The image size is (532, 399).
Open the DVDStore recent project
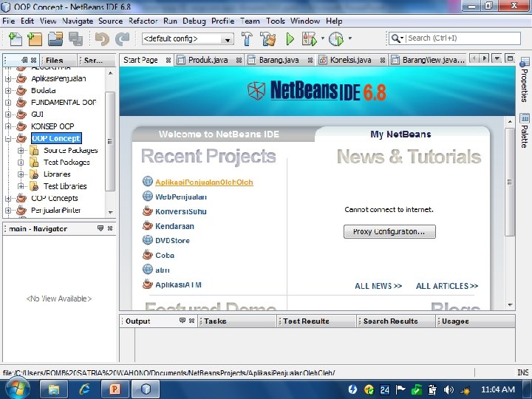pyautogui.click(x=172, y=241)
